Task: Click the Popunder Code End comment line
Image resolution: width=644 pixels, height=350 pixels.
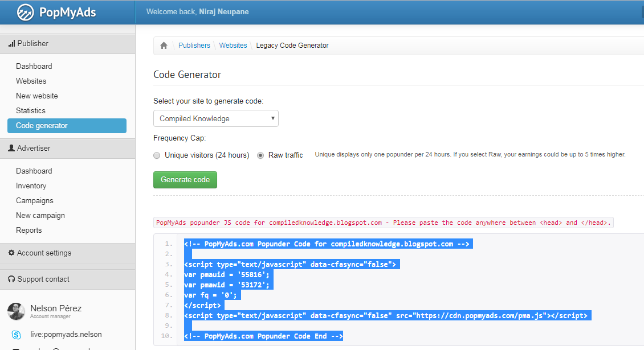Action: (263, 336)
